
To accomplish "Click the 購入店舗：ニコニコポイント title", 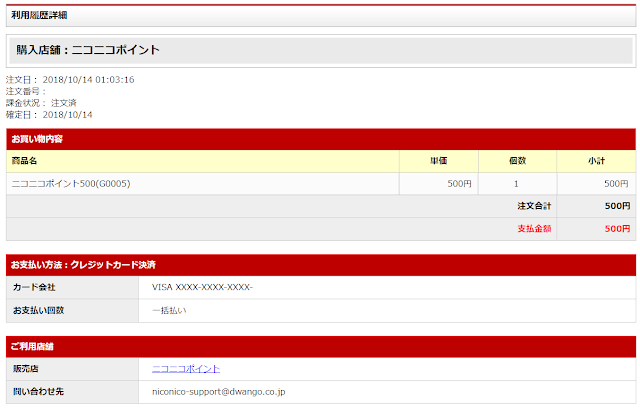I will 88,50.
